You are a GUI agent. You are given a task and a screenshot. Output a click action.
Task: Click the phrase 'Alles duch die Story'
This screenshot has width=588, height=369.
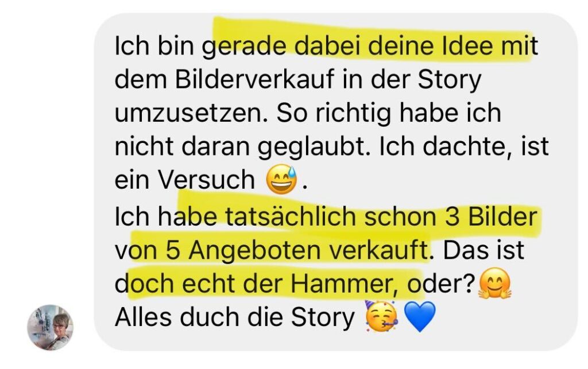click(x=234, y=317)
